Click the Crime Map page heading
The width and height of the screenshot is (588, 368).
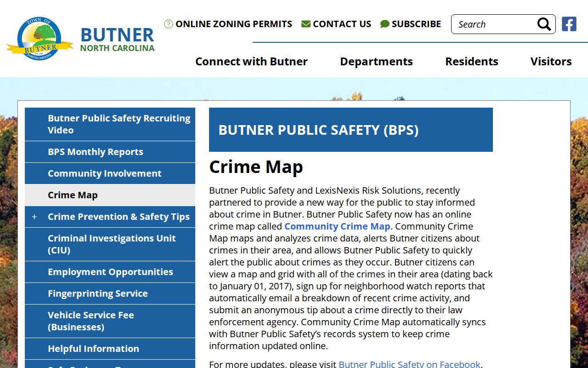click(256, 167)
